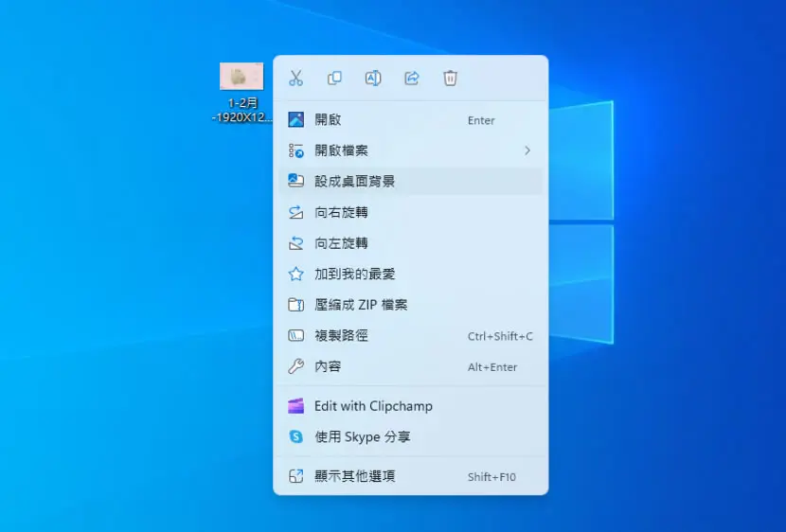Choose 使用 Skype 分享
Image resolution: width=786 pixels, height=532 pixels.
pos(411,436)
